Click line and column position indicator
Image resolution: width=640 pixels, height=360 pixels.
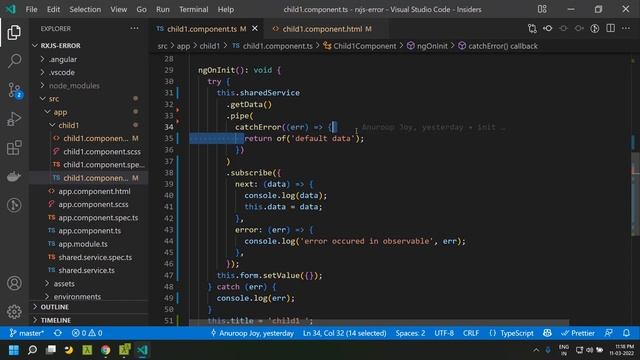coord(344,333)
